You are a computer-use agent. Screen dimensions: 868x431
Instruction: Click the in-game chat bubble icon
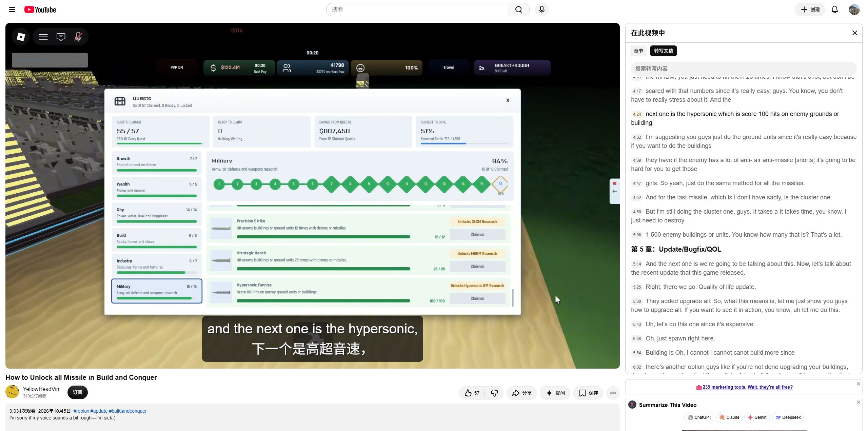pos(61,37)
